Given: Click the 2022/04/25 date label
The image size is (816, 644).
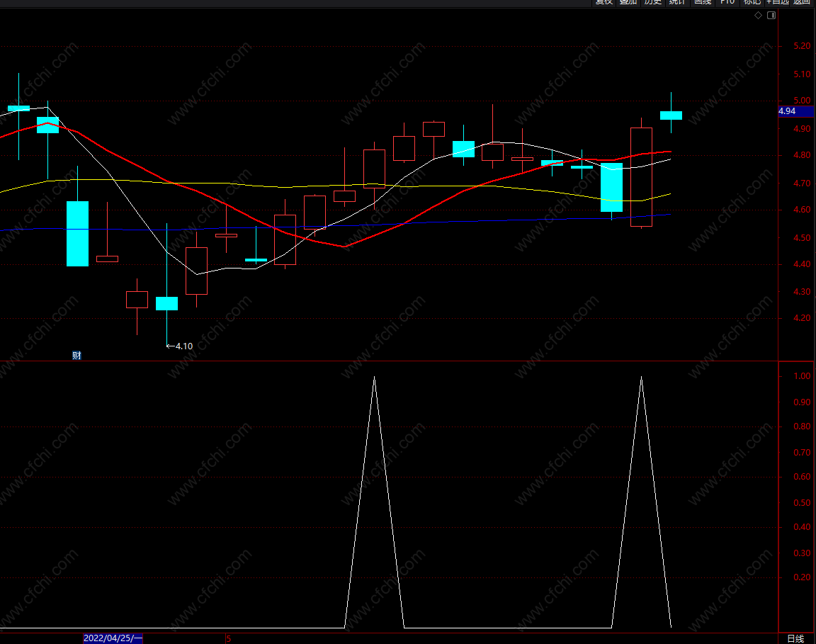Looking at the screenshot, I should point(113,638).
